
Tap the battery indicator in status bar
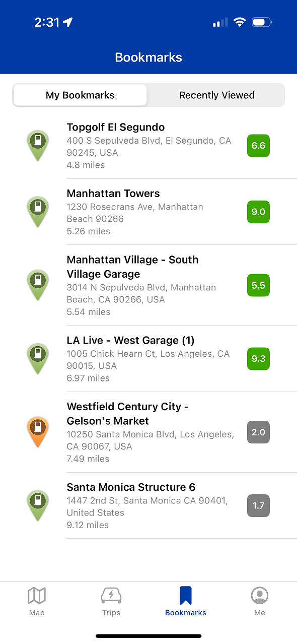[262, 22]
